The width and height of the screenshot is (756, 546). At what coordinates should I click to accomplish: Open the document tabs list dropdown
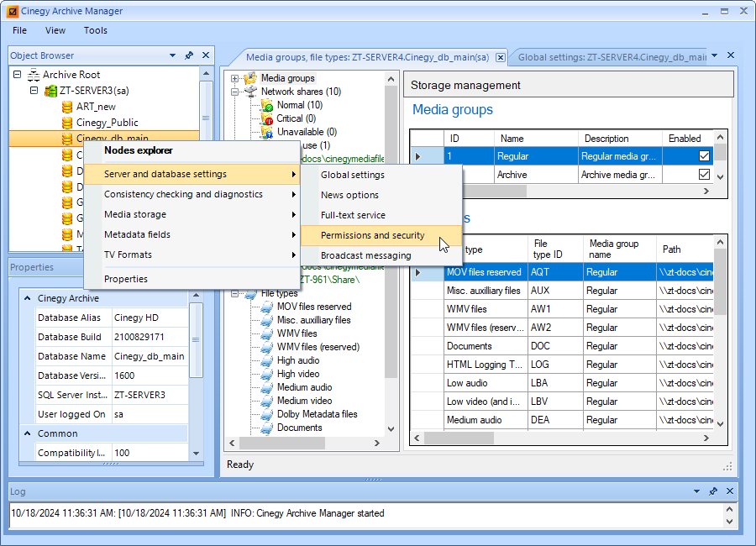(715, 55)
